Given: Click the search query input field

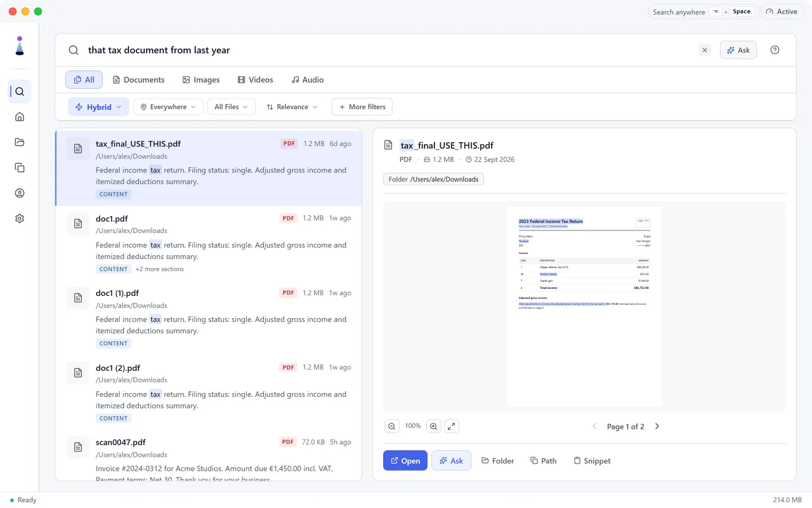Looking at the screenshot, I should coord(389,50).
